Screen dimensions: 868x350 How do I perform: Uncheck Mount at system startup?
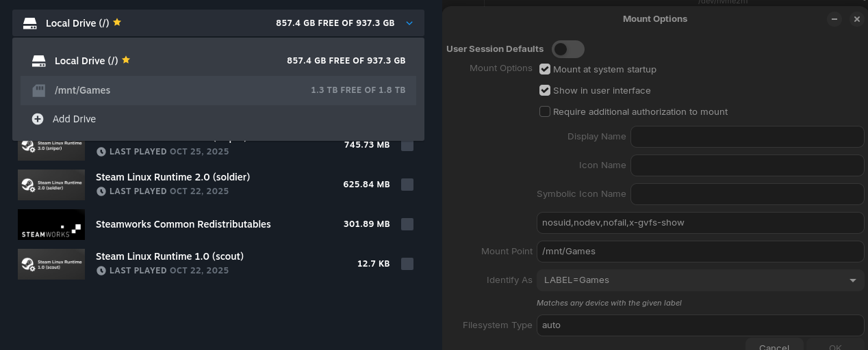[x=545, y=69]
